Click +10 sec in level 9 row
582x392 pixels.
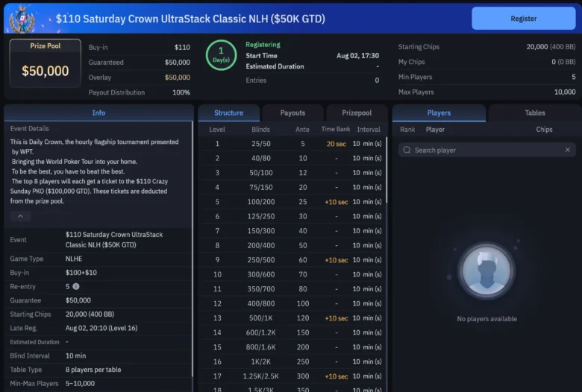337,260
